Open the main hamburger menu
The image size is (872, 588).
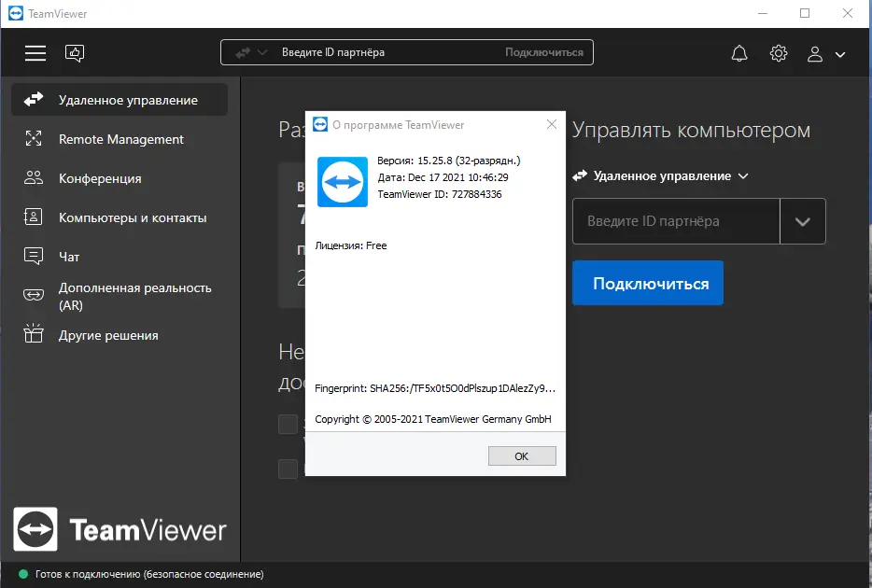pos(35,53)
